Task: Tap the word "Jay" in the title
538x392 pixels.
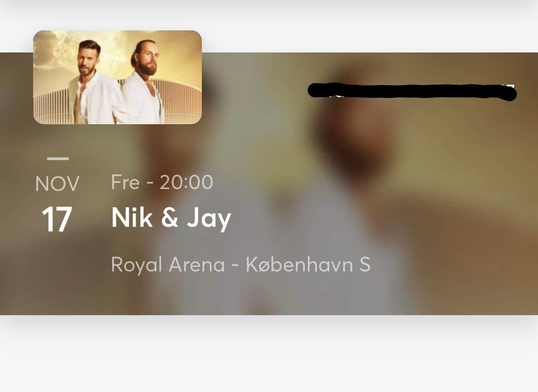Action: tap(209, 219)
